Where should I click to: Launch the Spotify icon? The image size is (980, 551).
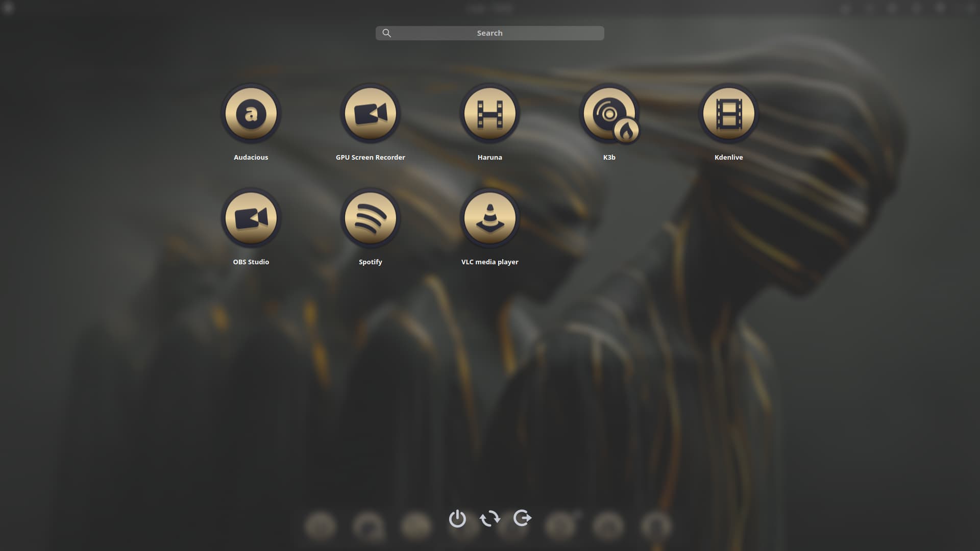[370, 218]
